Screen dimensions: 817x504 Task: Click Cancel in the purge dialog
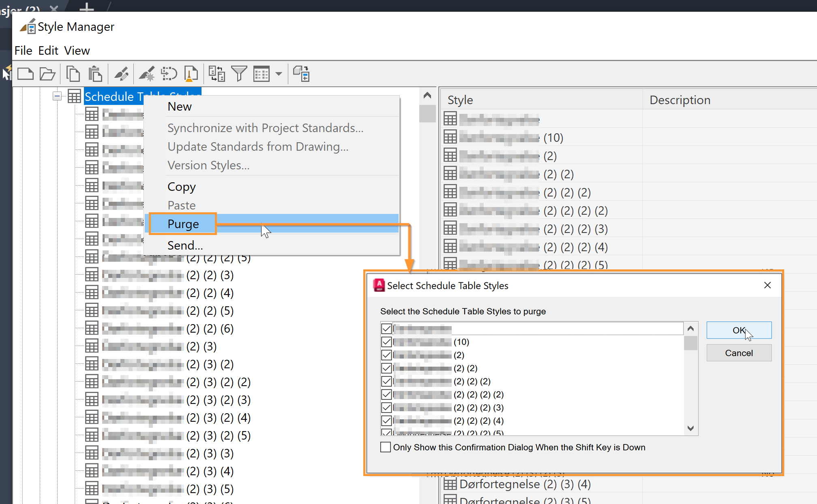click(x=739, y=353)
